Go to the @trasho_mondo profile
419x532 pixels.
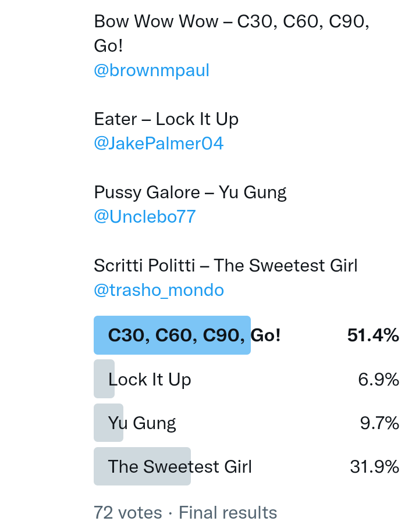pos(158,290)
